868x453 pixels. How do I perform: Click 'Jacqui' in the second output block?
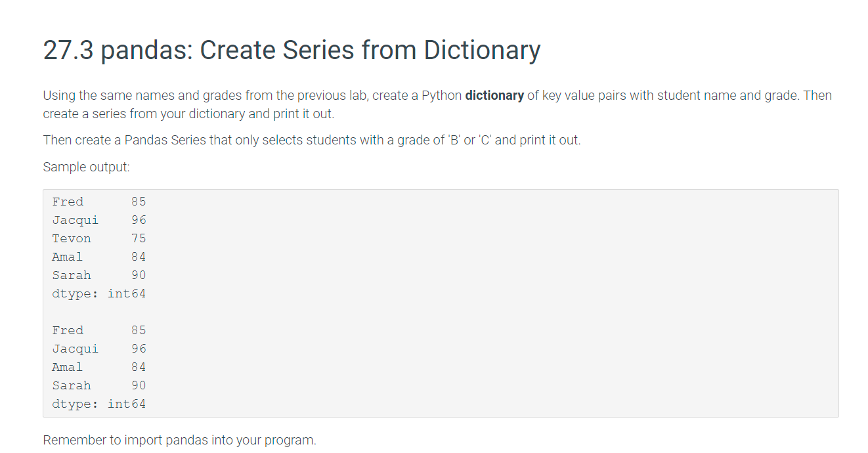coord(76,349)
